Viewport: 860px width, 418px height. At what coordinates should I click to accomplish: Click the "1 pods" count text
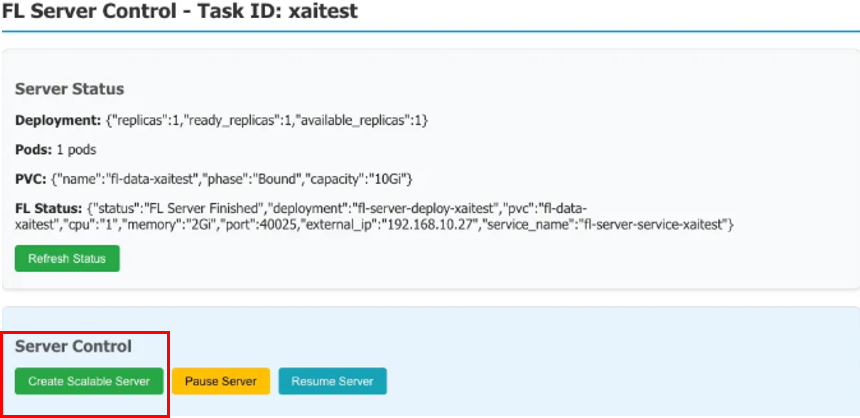pos(78,149)
